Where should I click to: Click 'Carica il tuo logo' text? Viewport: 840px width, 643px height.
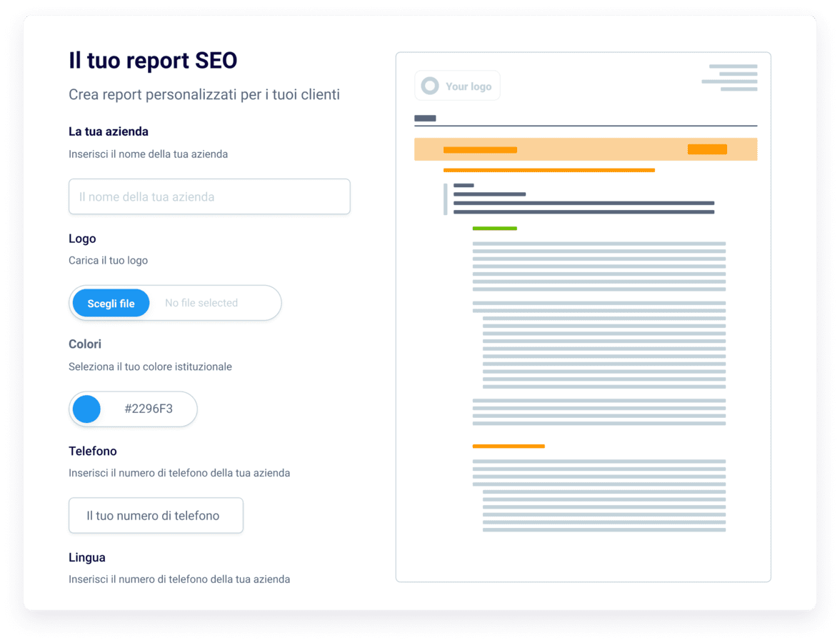click(x=109, y=261)
